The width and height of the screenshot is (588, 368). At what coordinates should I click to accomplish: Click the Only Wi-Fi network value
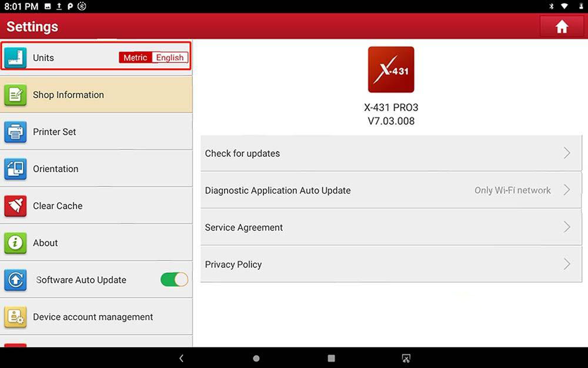point(513,190)
